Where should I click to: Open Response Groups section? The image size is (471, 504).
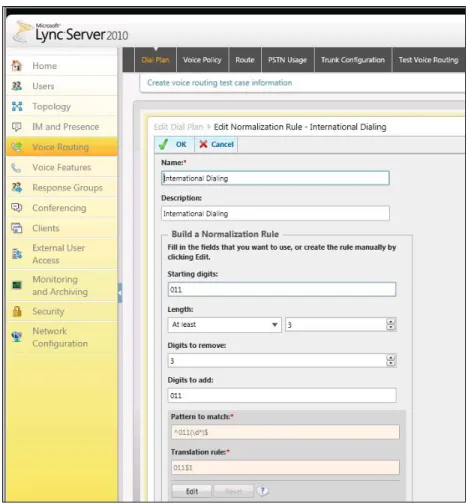pyautogui.click(x=68, y=188)
